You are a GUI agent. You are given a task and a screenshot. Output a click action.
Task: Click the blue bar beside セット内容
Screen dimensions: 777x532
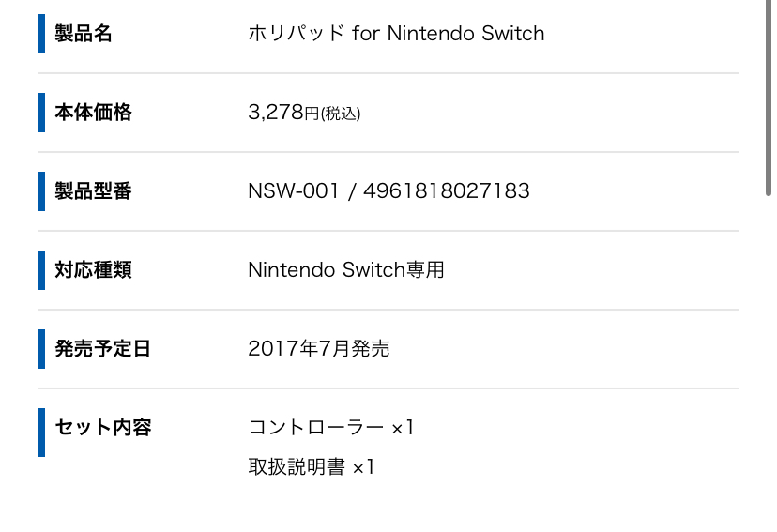click(x=41, y=433)
